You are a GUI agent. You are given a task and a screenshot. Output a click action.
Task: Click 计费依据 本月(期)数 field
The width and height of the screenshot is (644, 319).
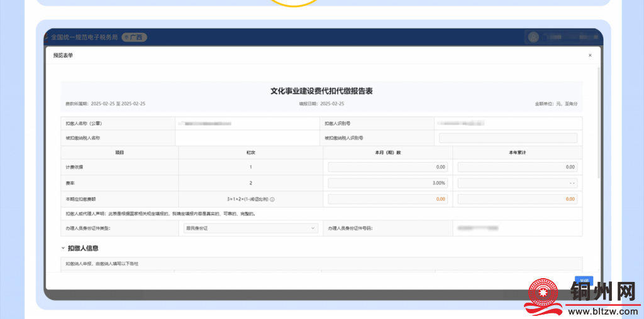click(387, 167)
